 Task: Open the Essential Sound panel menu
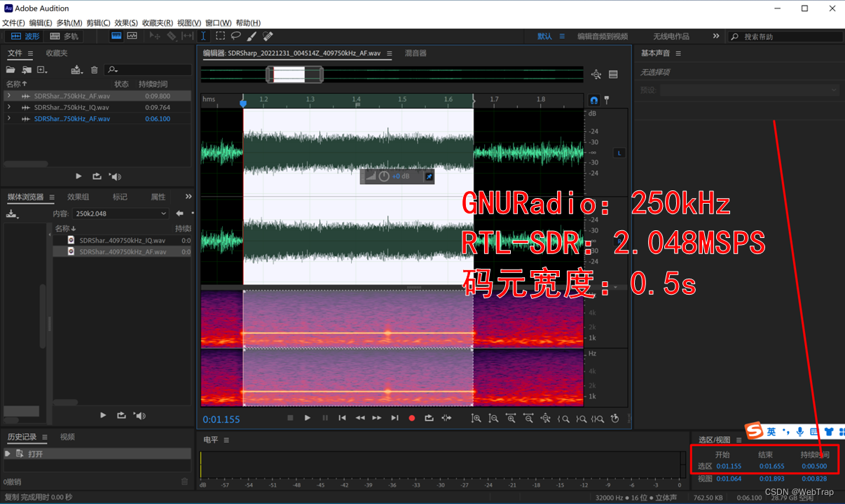coord(678,53)
